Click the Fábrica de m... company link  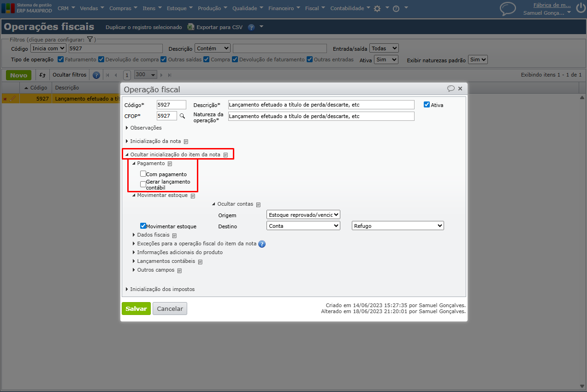point(552,5)
